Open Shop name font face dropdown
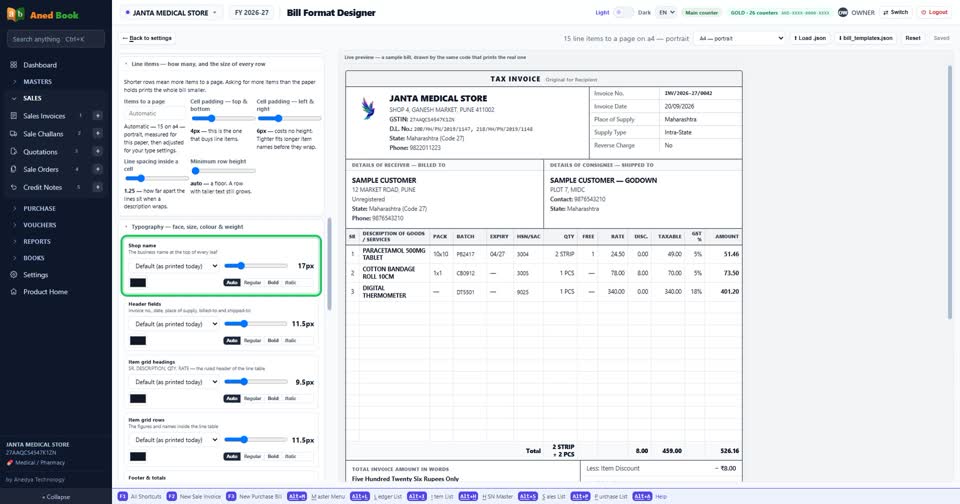960x504 pixels. tap(174, 266)
